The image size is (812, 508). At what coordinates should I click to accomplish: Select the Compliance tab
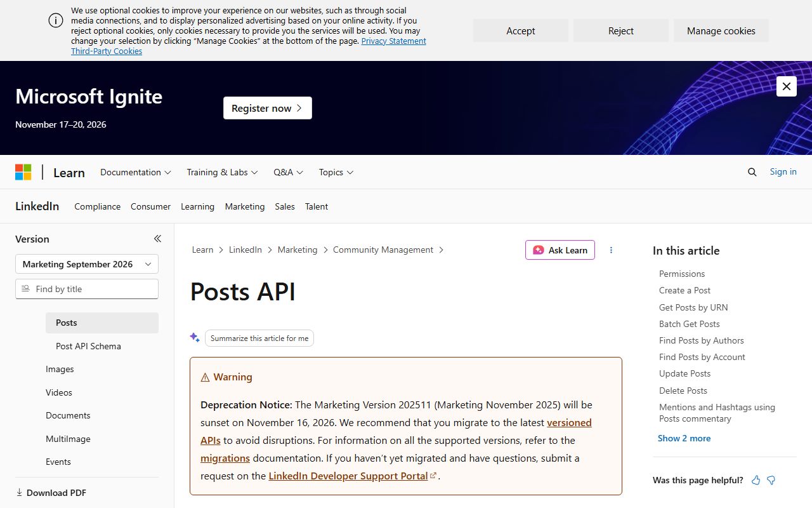coord(97,206)
